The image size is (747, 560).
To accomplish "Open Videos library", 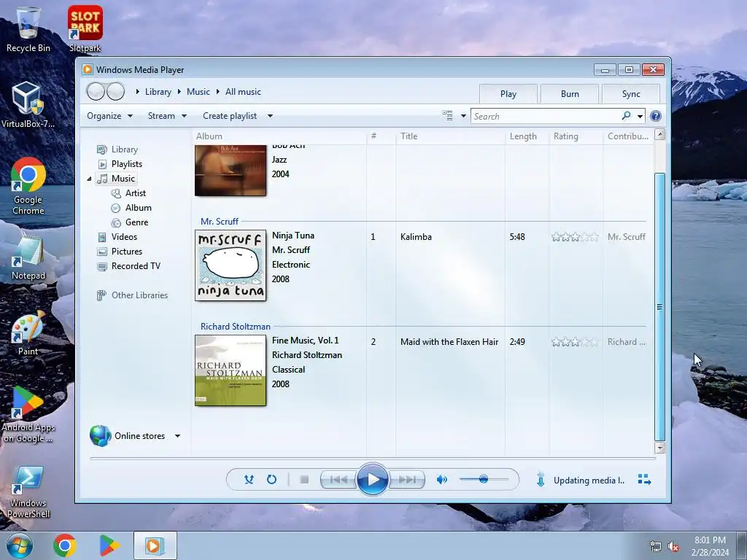I will tap(124, 237).
